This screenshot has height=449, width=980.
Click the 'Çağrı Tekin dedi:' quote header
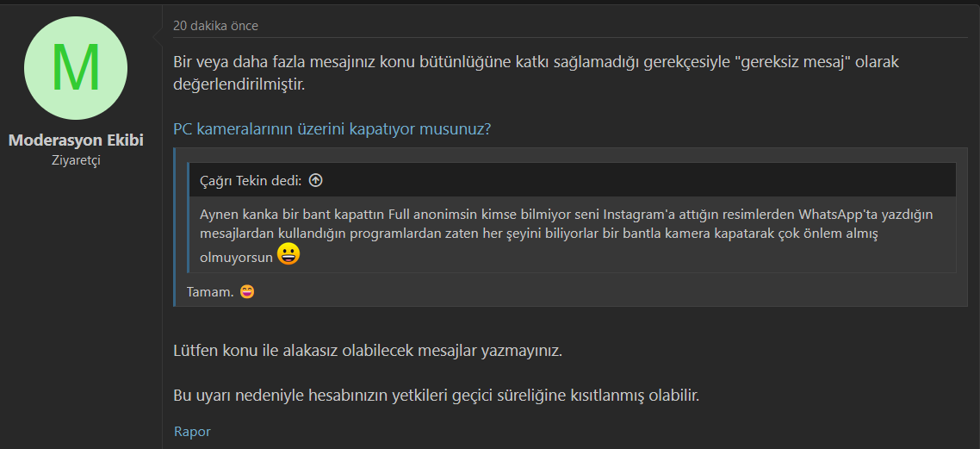click(x=251, y=180)
